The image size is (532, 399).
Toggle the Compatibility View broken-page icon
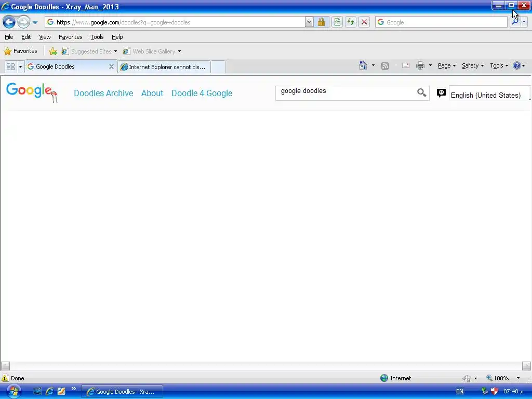pyautogui.click(x=337, y=22)
